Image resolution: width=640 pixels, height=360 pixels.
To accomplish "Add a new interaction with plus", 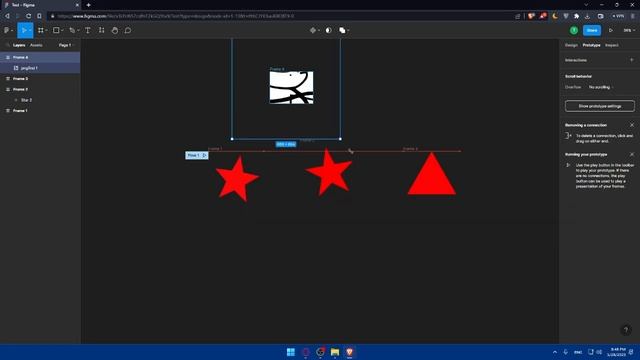I will [x=631, y=60].
